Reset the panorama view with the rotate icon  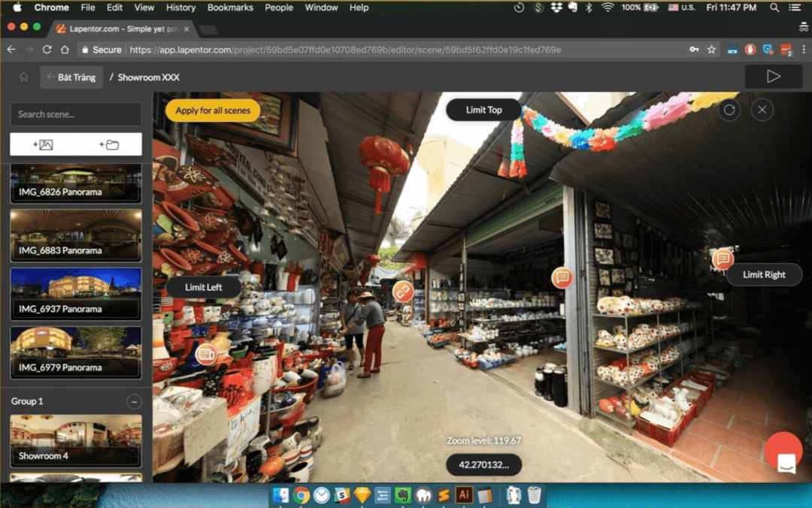[x=728, y=110]
